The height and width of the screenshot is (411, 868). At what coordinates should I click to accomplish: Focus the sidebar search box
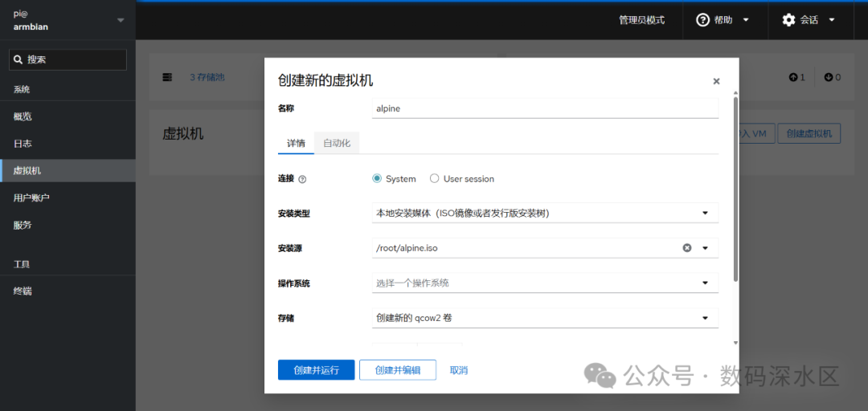[x=68, y=59]
